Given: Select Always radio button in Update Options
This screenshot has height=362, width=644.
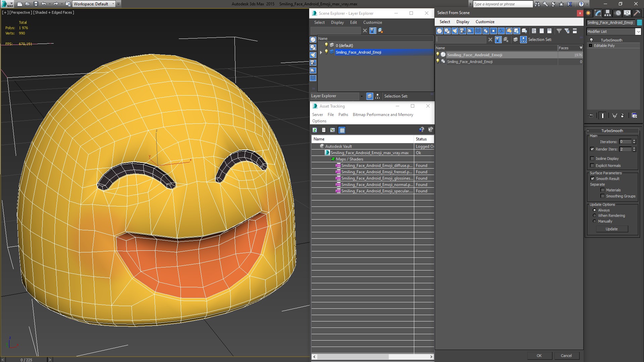Looking at the screenshot, I should point(594,209).
